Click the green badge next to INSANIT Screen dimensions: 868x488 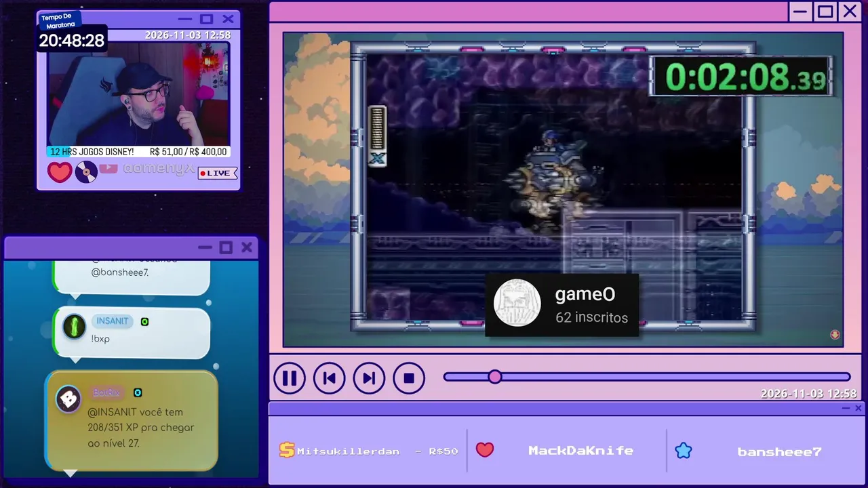click(144, 321)
